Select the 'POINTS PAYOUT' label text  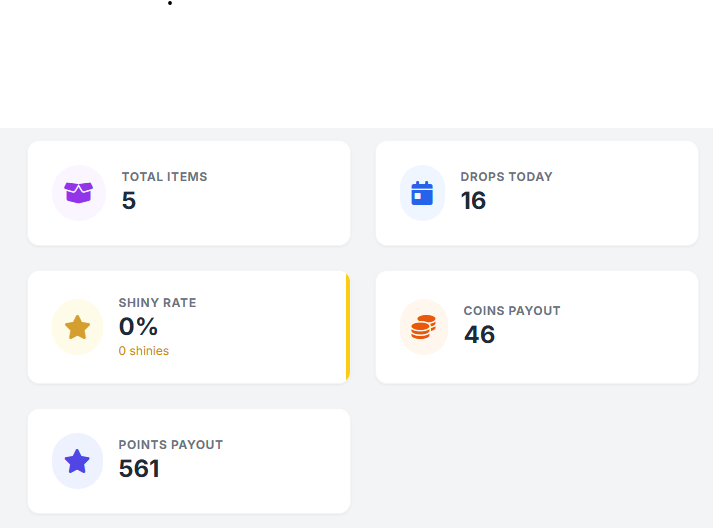(170, 445)
